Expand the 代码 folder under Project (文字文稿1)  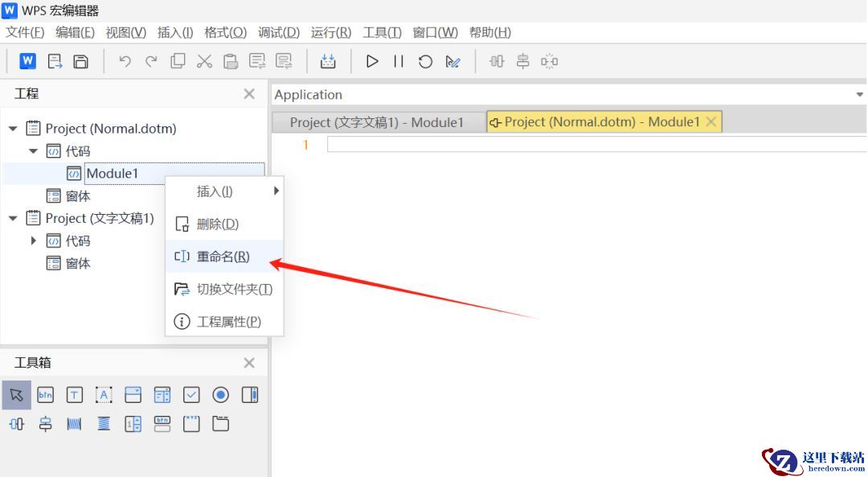[33, 241]
